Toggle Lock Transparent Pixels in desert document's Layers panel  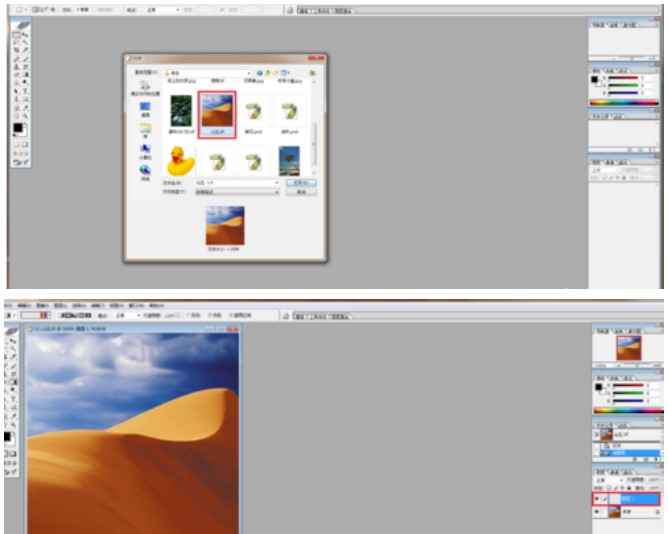coord(610,488)
